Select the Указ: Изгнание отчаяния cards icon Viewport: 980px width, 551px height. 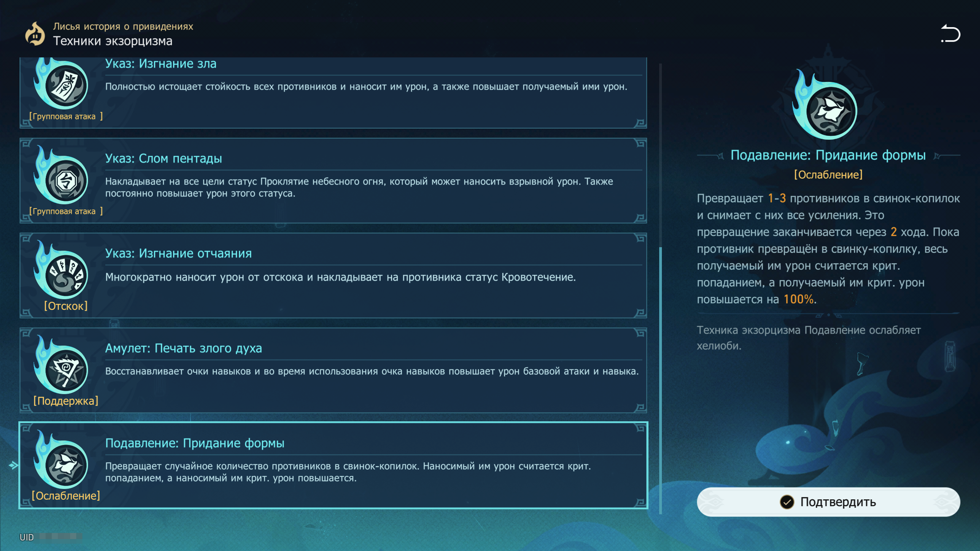pyautogui.click(x=66, y=275)
